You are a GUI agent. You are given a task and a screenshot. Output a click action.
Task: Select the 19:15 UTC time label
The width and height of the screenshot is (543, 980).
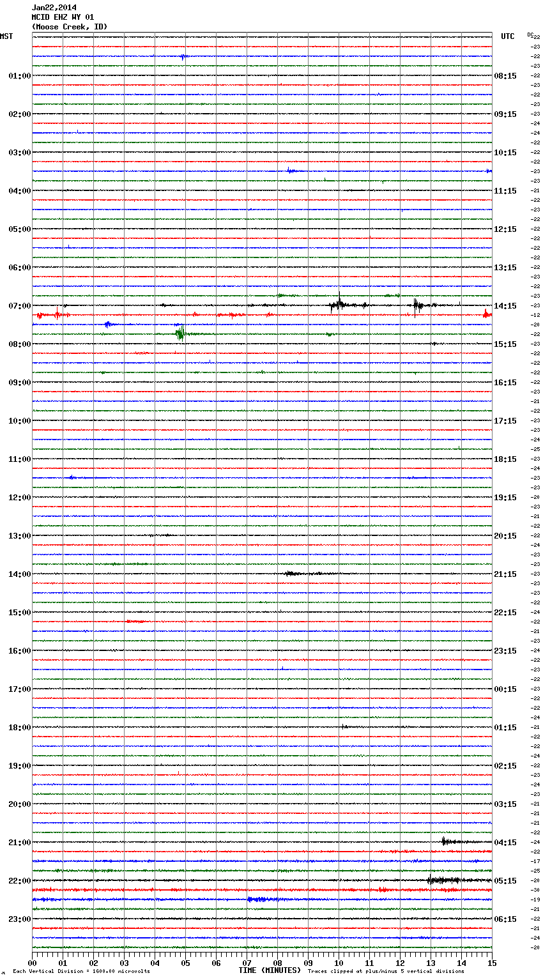pos(505,498)
